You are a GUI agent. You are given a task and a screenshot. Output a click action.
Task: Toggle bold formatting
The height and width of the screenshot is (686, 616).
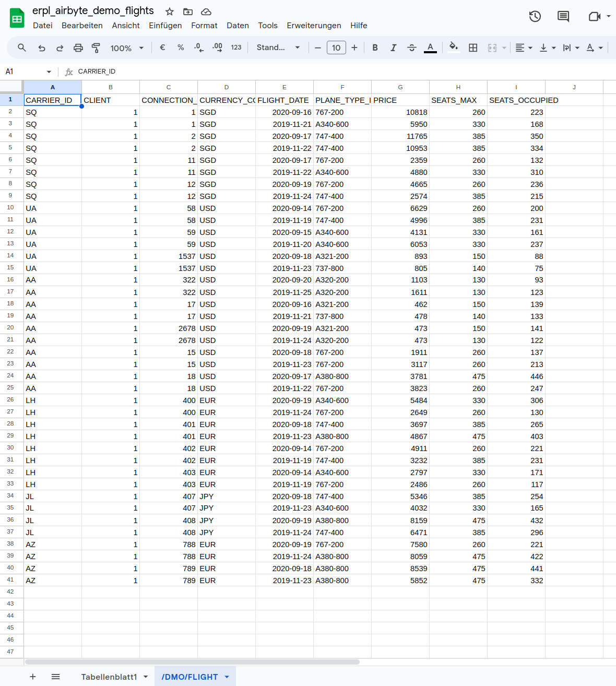375,48
